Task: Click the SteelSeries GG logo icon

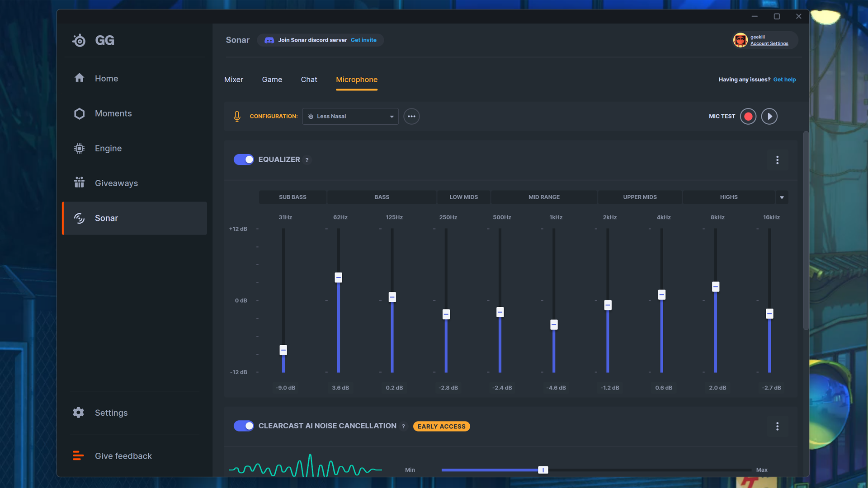Action: (x=79, y=40)
